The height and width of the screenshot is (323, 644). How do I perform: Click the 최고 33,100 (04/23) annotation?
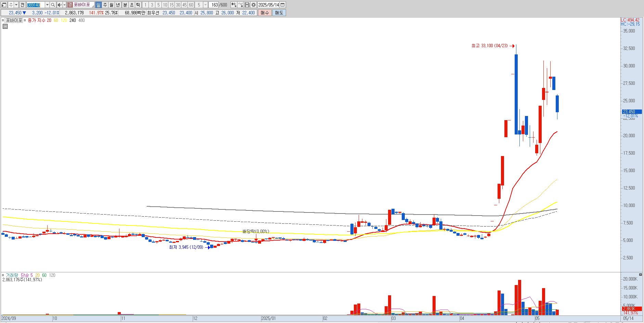[x=489, y=46]
